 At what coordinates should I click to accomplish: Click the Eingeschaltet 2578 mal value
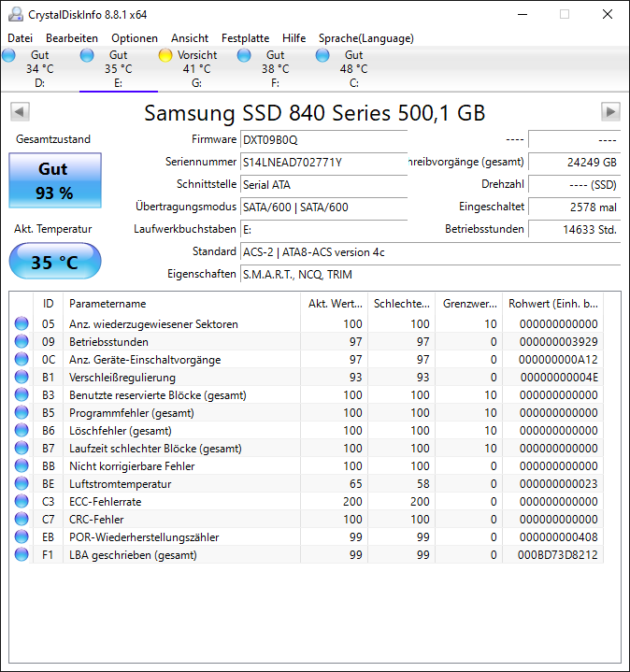tap(574, 207)
